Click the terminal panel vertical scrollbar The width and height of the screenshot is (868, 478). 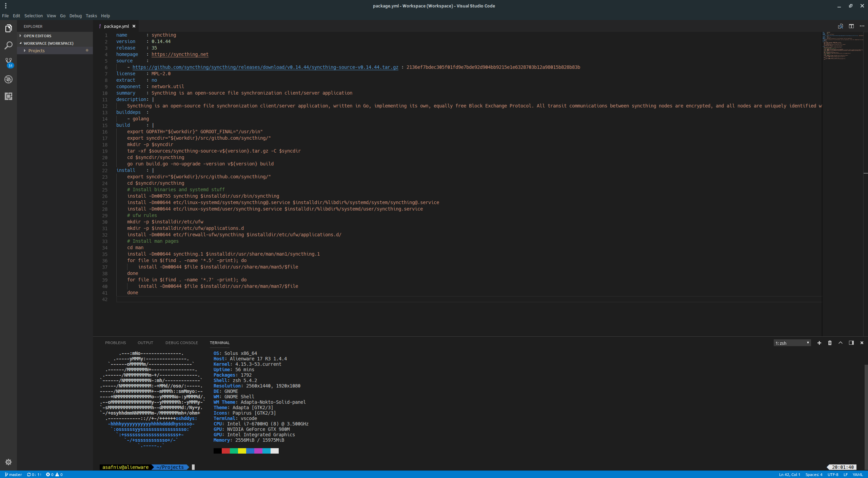click(866, 417)
